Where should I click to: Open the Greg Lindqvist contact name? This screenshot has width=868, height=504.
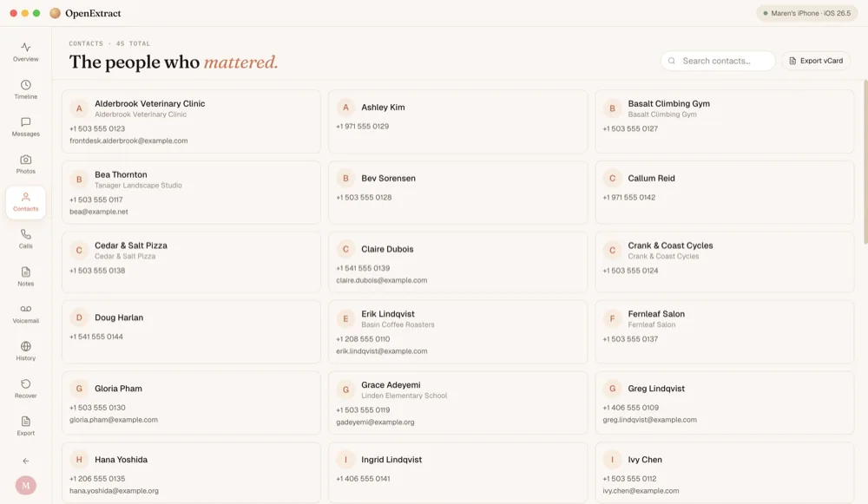(656, 389)
